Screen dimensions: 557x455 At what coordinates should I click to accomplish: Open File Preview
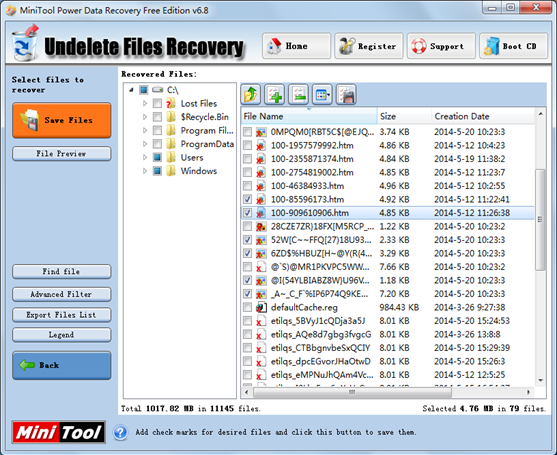coord(62,153)
